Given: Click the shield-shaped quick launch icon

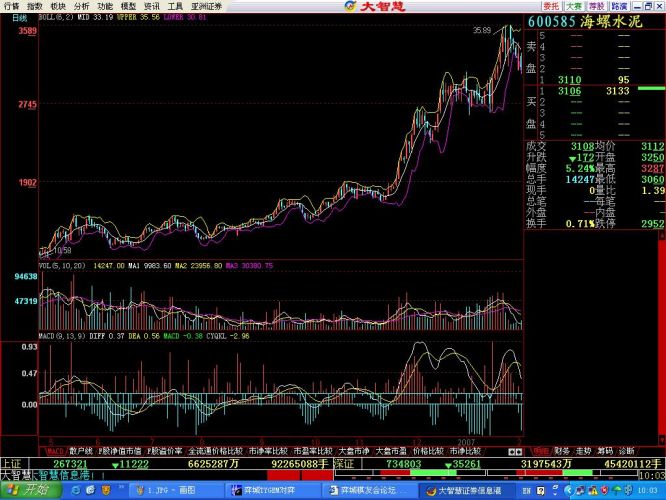Looking at the screenshot, I should click(105, 491).
